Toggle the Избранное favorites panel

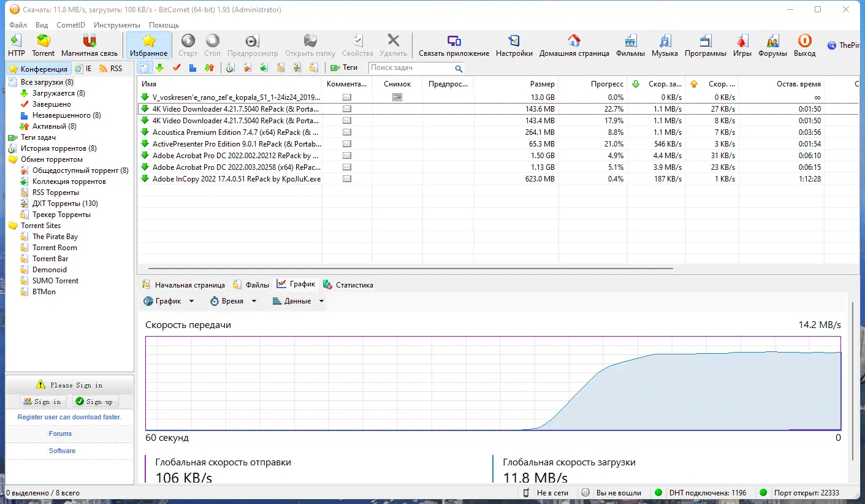pyautogui.click(x=148, y=45)
